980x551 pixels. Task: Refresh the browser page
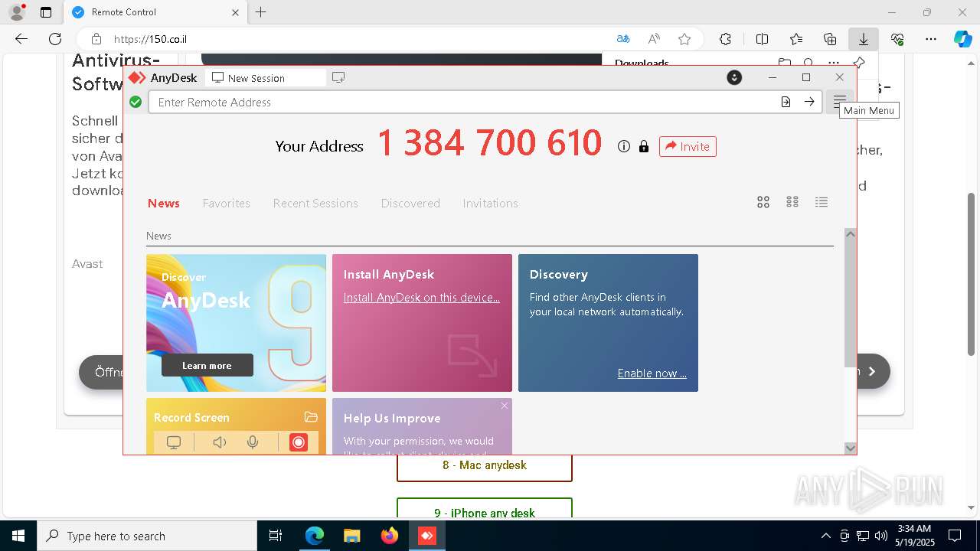55,39
